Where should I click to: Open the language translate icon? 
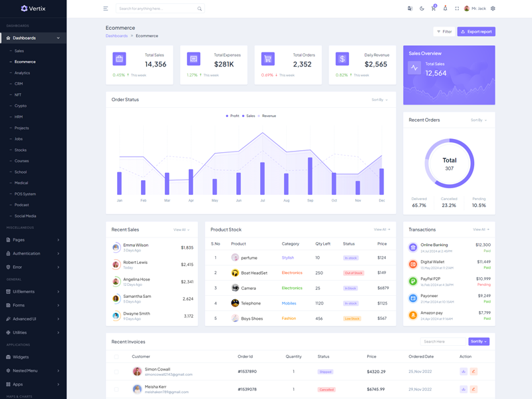(410, 9)
